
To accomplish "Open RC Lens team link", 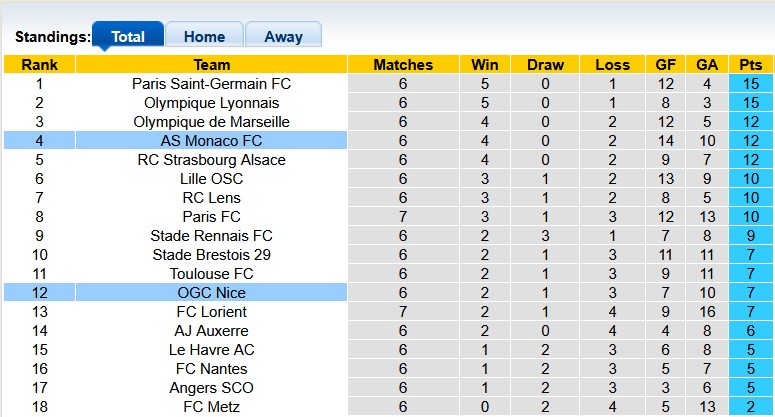I will tap(211, 198).
